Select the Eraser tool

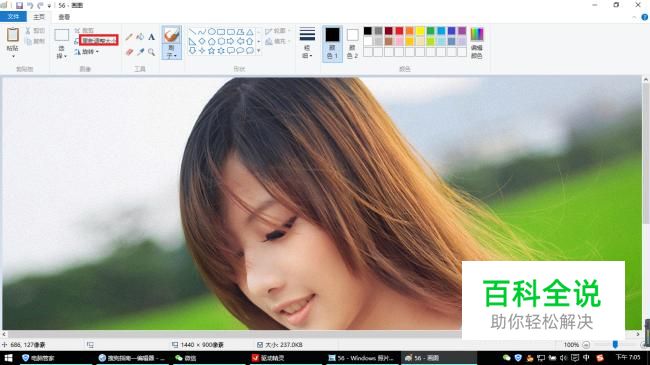(129, 52)
